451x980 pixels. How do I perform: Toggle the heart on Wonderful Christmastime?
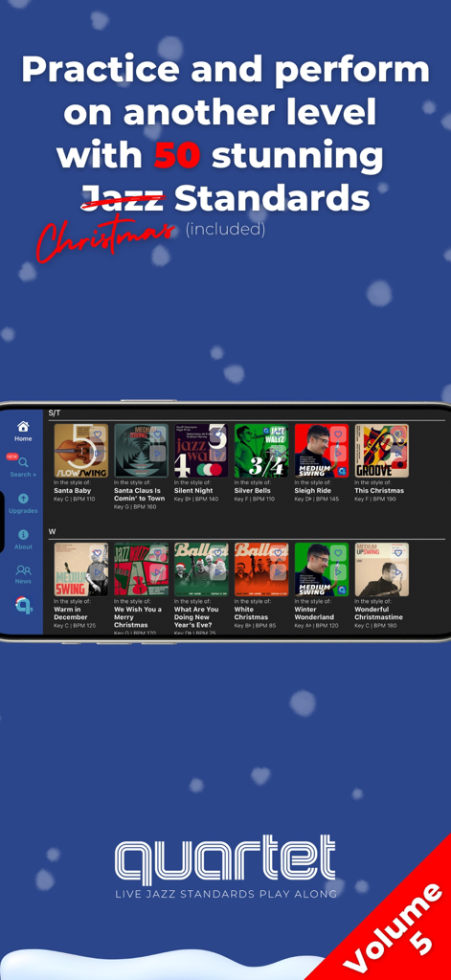397,553
